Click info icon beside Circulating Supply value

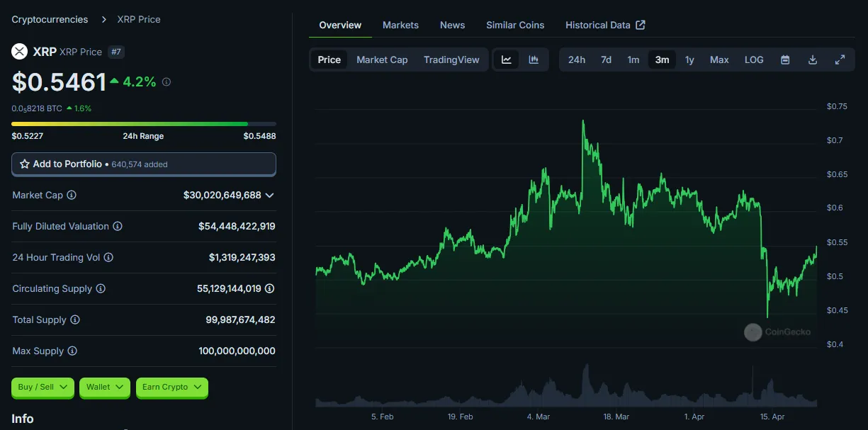click(x=269, y=288)
